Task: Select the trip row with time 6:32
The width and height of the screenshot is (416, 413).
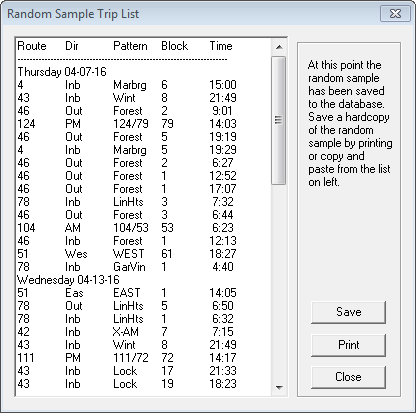Action: [127, 319]
